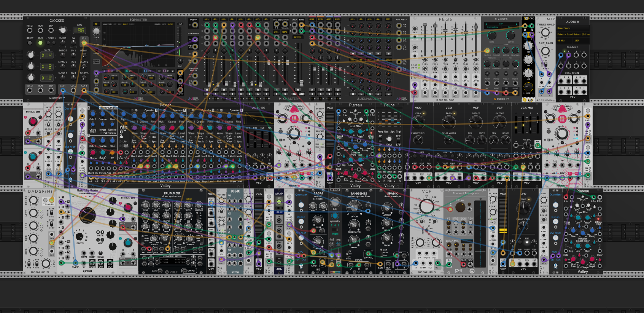The image size is (644, 313).
Task: Open the 1024 block size menu
Action: click(x=580, y=40)
